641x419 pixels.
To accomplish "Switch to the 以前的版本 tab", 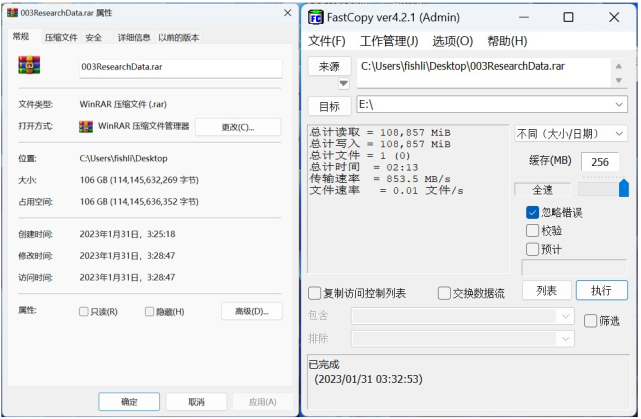I will (x=179, y=38).
